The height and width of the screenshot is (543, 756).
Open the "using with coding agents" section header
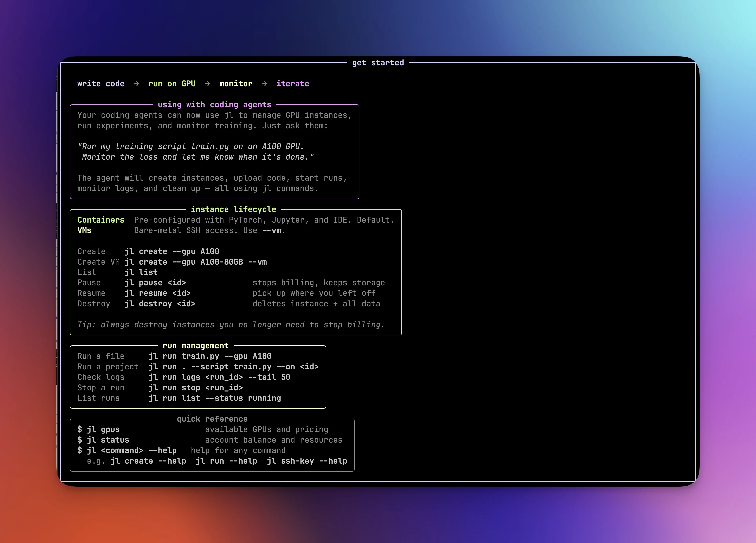click(215, 104)
